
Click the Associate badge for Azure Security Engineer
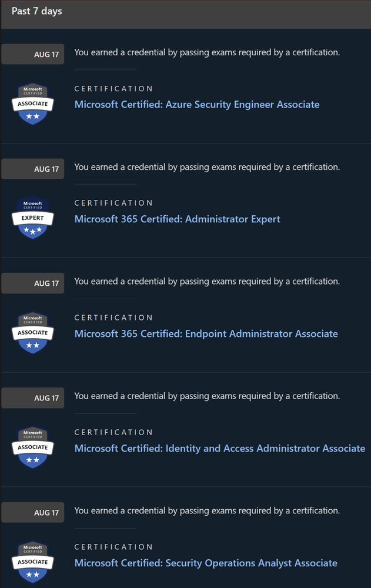(33, 103)
